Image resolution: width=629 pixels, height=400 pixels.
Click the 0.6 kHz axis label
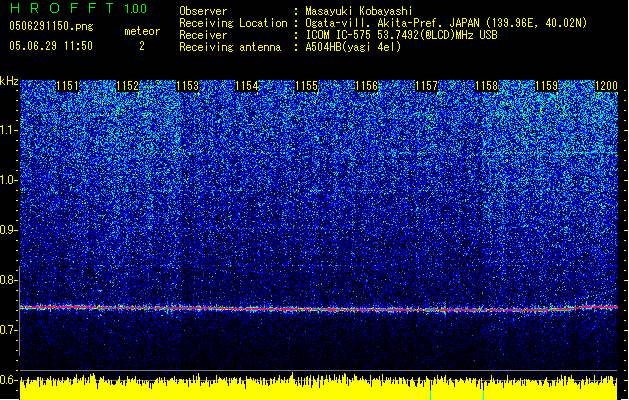tap(9, 380)
